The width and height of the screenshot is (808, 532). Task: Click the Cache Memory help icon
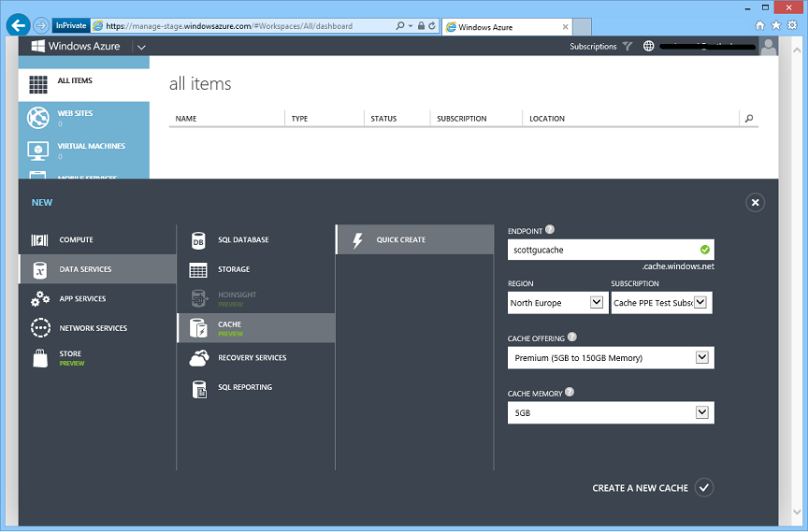point(570,392)
